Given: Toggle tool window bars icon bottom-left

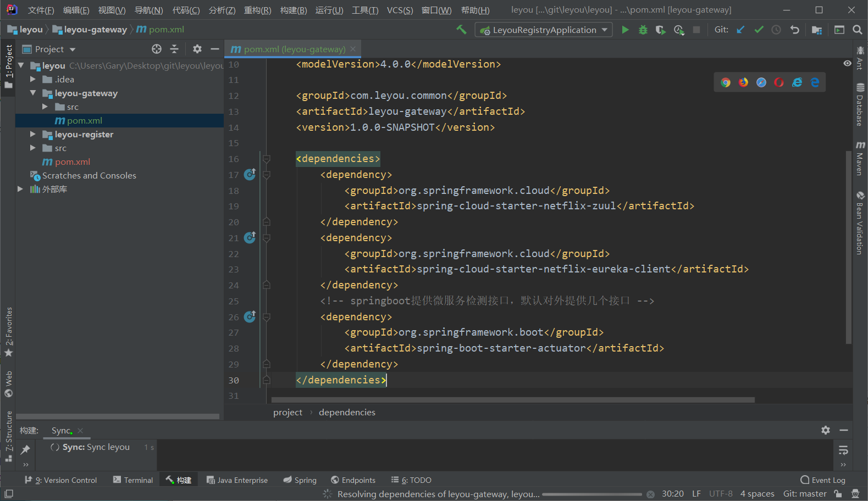Looking at the screenshot, I should point(9,494).
